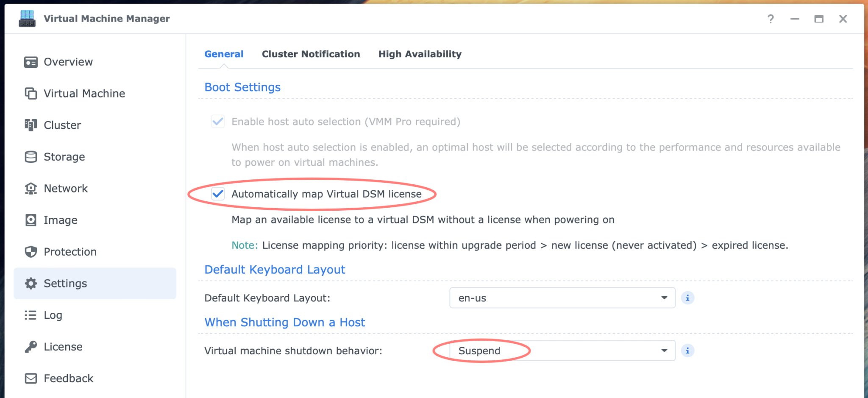Switch to the Cluster Notification tab

click(x=311, y=54)
